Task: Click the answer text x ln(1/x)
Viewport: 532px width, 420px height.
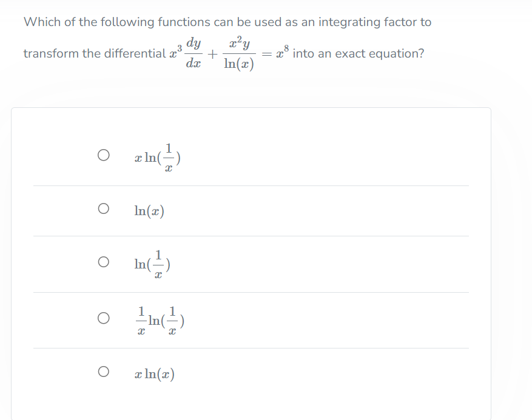Action: tap(159, 156)
